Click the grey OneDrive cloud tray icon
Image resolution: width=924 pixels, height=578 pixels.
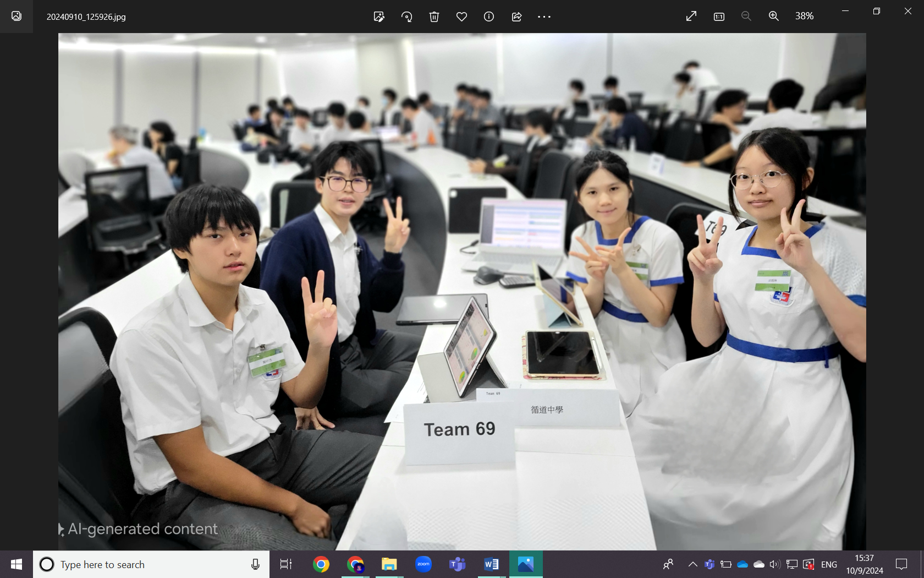click(x=759, y=564)
